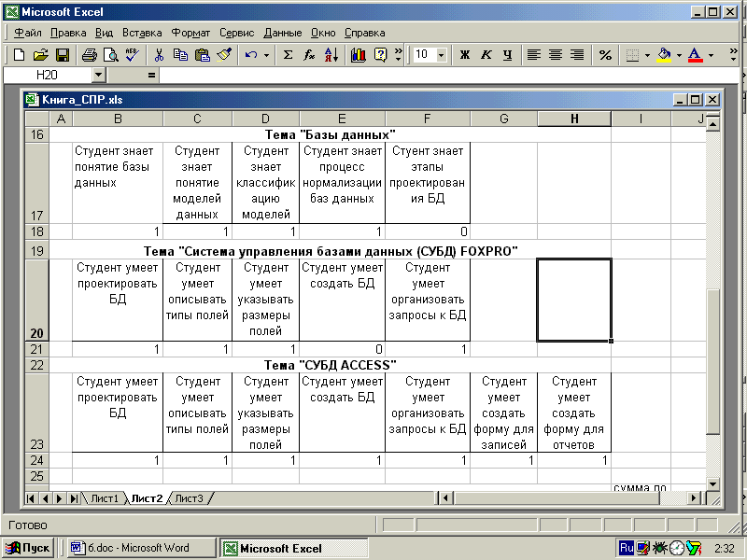The image size is (747, 560).
Task: Open the Undo history dropdown arrow
Action: (x=266, y=55)
